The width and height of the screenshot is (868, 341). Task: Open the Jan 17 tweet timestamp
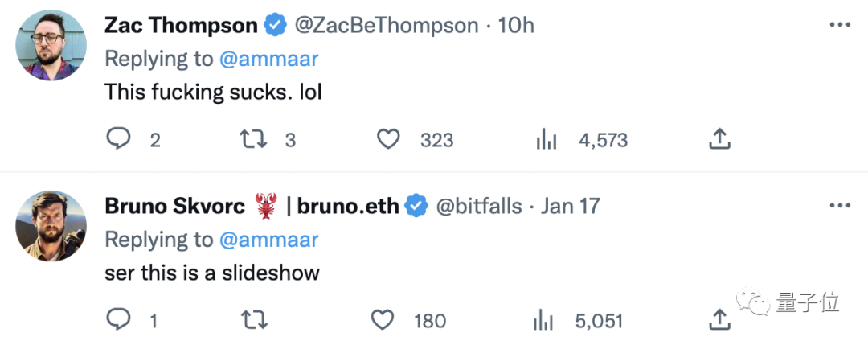pos(571,207)
